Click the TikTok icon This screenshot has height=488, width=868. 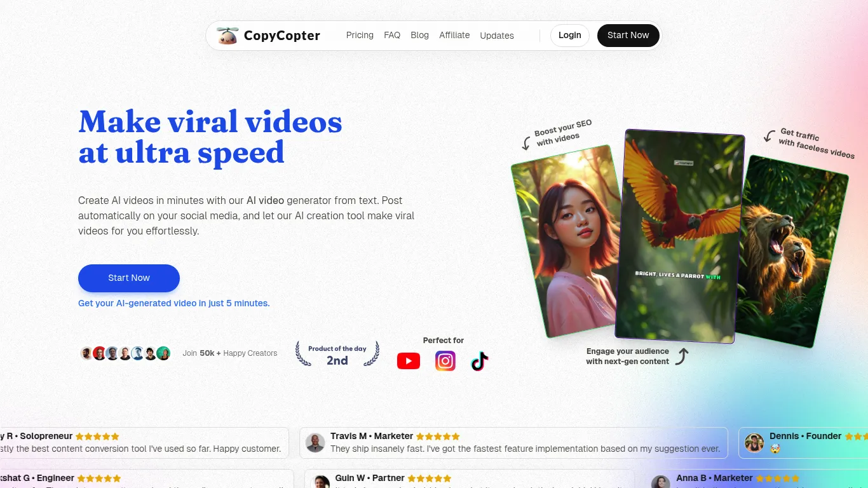pos(479,362)
